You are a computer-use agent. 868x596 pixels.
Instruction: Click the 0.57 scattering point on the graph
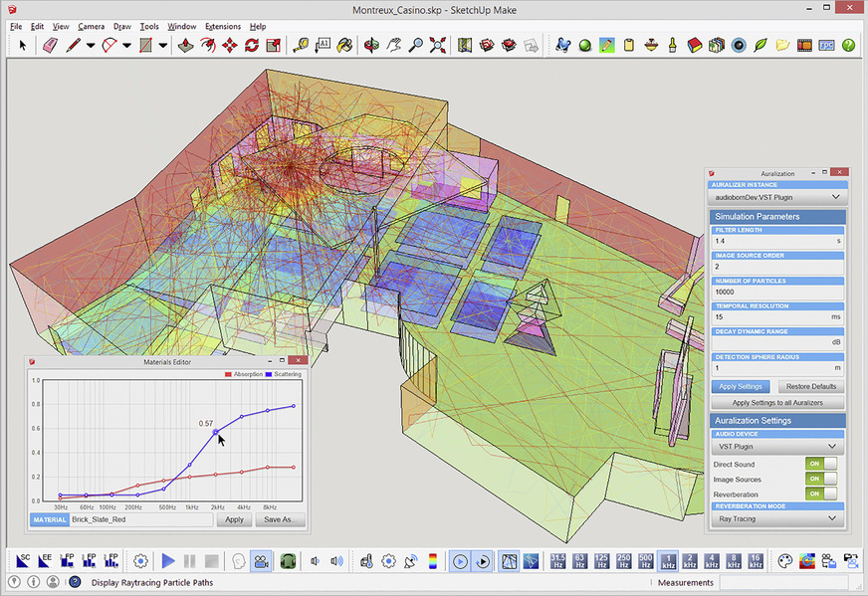click(x=215, y=432)
